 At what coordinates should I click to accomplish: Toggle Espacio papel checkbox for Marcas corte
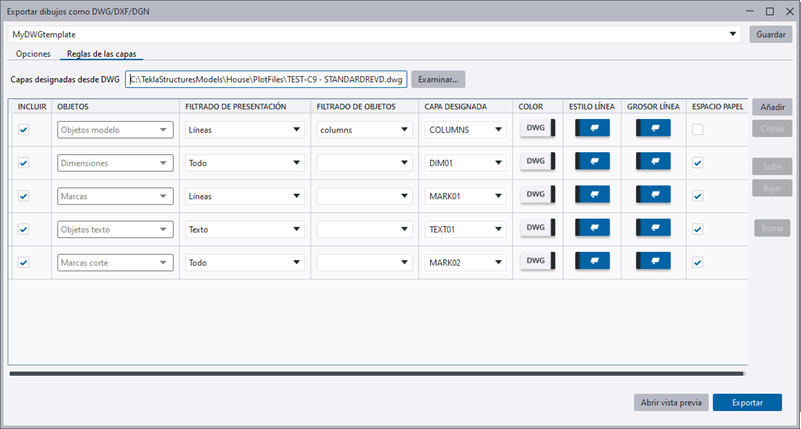tap(698, 262)
